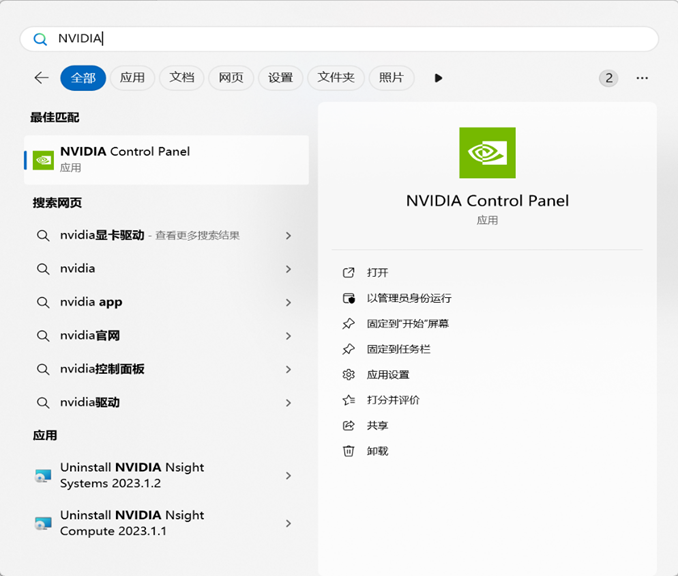The image size is (678, 576).
Task: Select the 全部 filter tab
Action: coord(83,78)
